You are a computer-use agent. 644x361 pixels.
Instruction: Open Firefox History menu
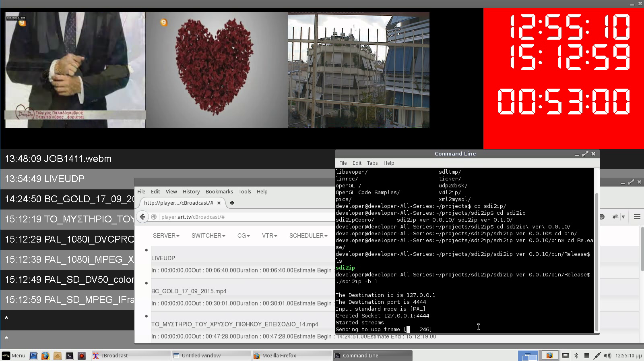(x=191, y=191)
